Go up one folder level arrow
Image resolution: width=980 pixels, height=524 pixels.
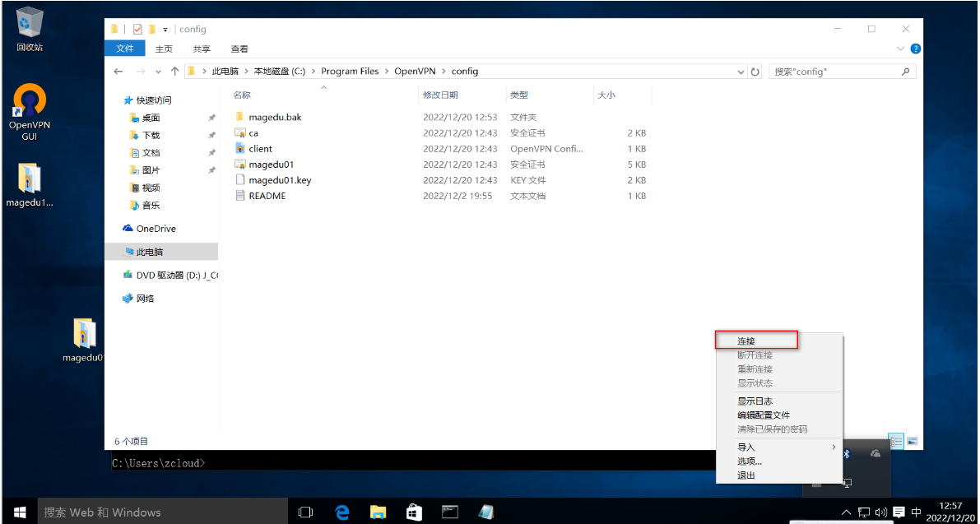175,72
